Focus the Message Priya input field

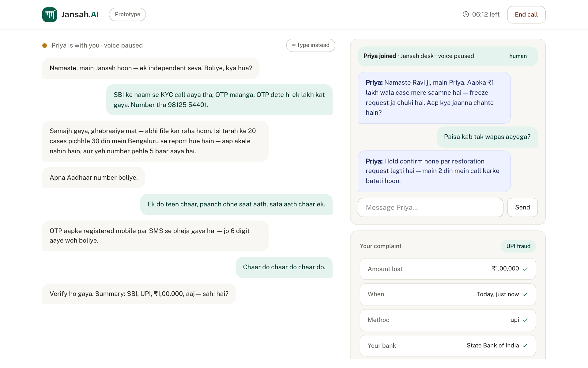430,207
